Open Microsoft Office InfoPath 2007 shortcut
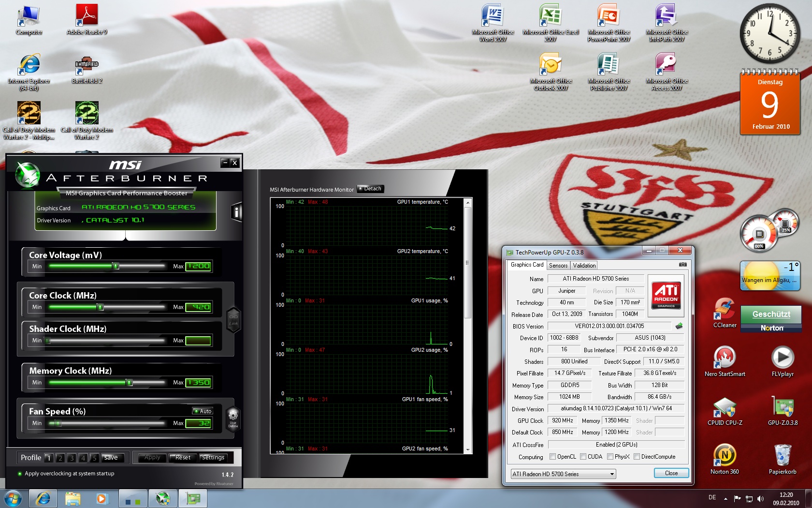This screenshot has width=812, height=508. (667, 23)
